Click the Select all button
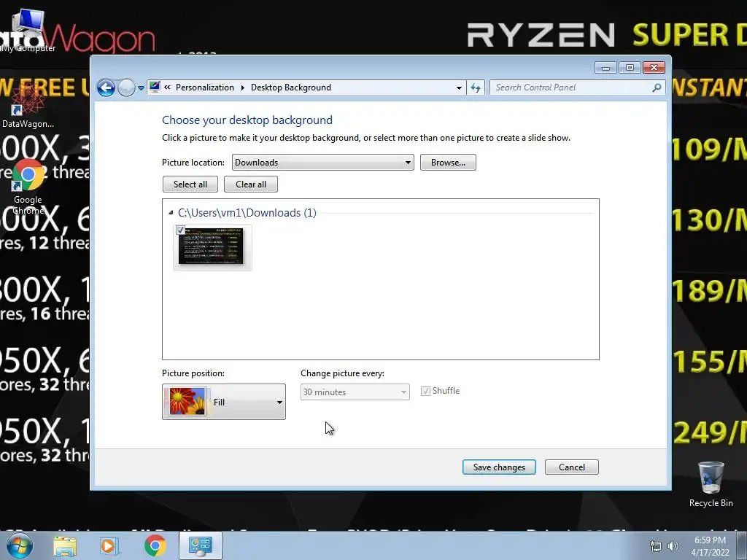 [190, 184]
